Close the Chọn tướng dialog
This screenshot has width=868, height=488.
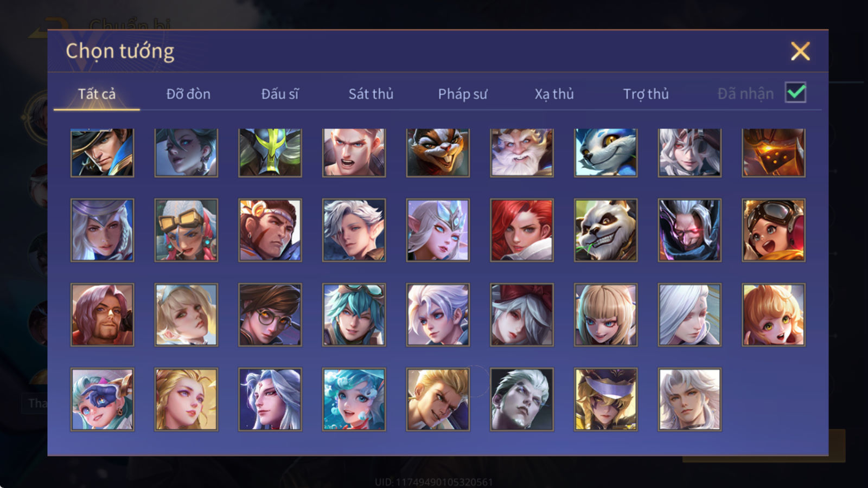800,51
